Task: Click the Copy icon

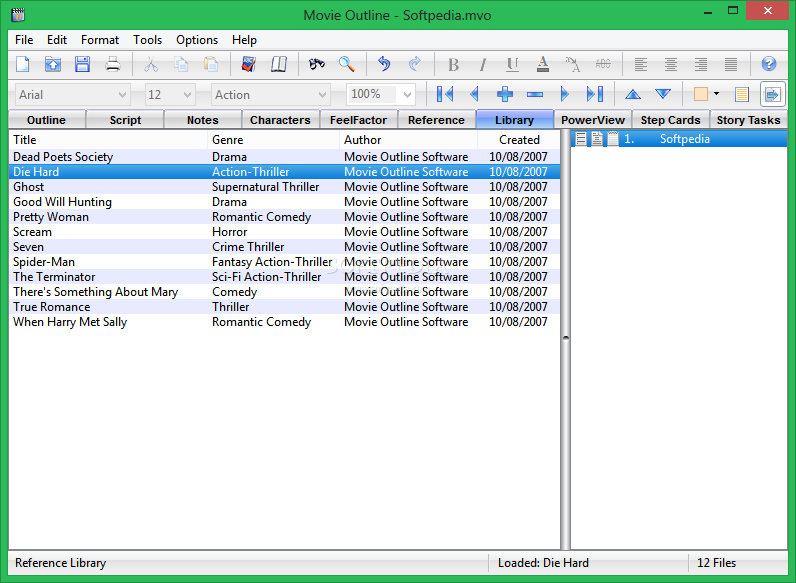Action: (x=181, y=64)
